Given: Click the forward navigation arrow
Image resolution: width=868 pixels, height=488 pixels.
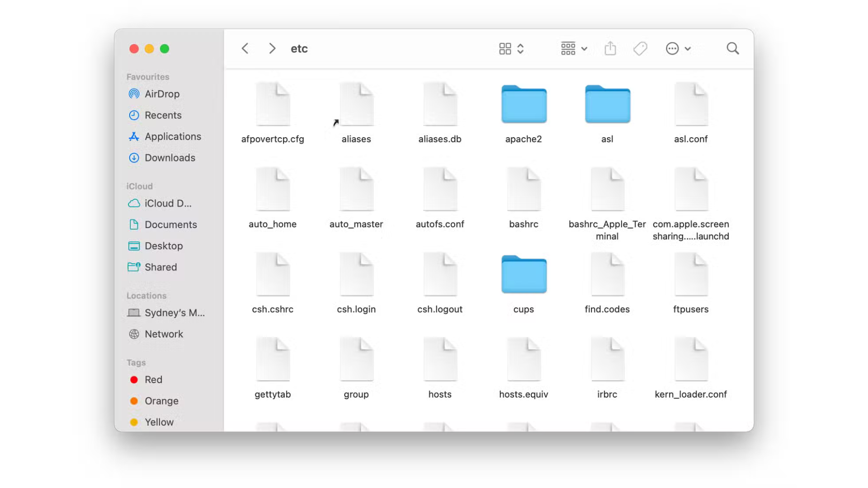Looking at the screenshot, I should [x=272, y=48].
